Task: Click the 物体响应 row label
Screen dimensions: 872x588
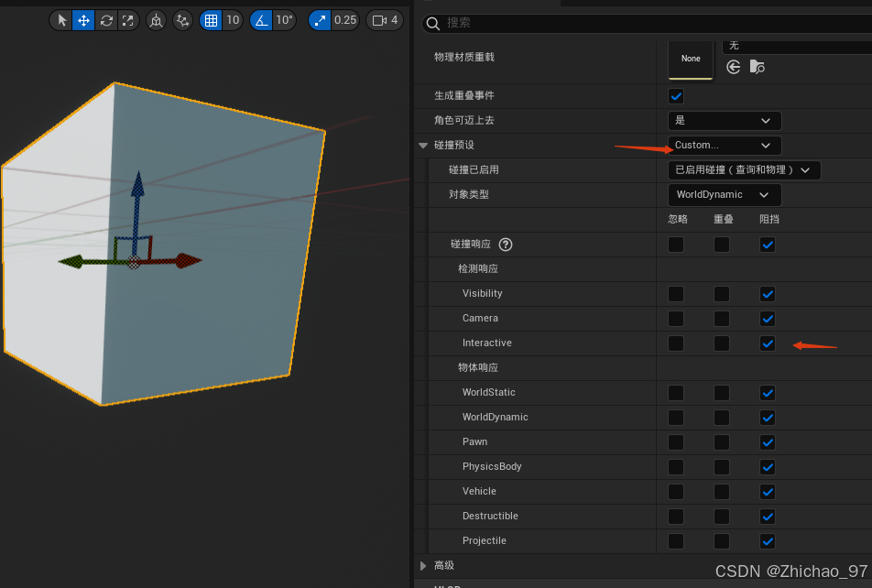Action: (478, 367)
